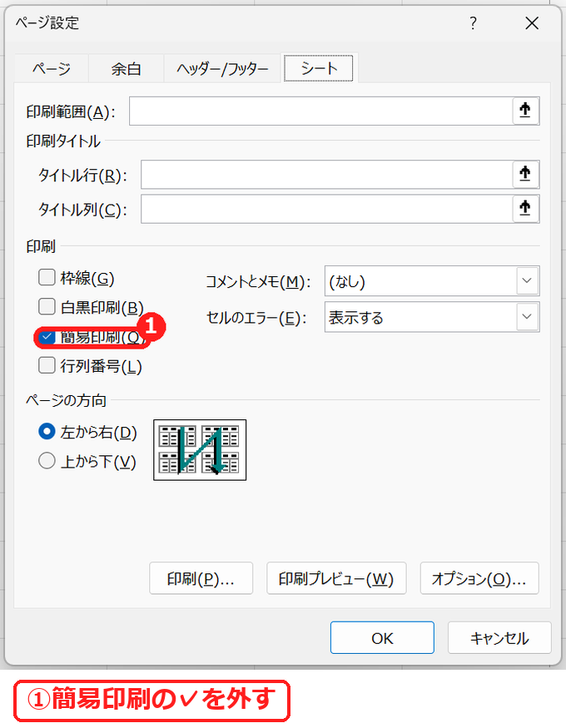Click the 印刷(P)... button
566x728 pixels.
pos(201,578)
